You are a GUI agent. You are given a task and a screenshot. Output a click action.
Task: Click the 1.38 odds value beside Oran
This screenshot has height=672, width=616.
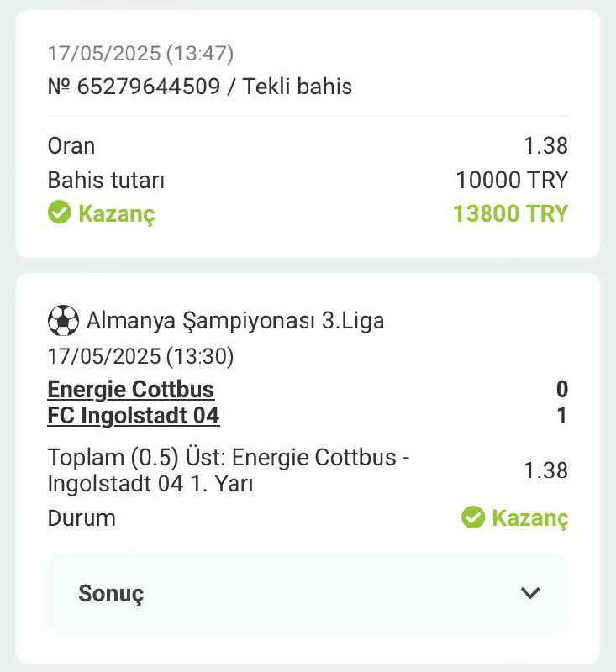[546, 145]
